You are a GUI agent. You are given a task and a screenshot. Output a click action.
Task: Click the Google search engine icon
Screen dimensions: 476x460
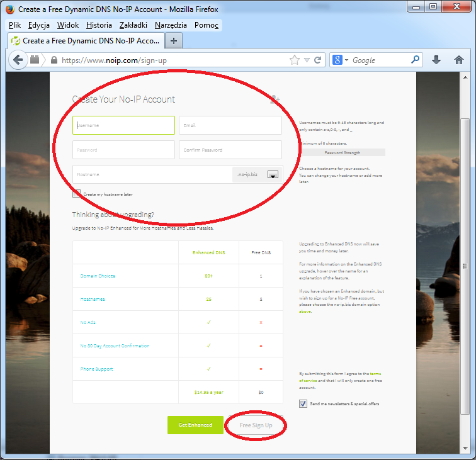click(337, 60)
